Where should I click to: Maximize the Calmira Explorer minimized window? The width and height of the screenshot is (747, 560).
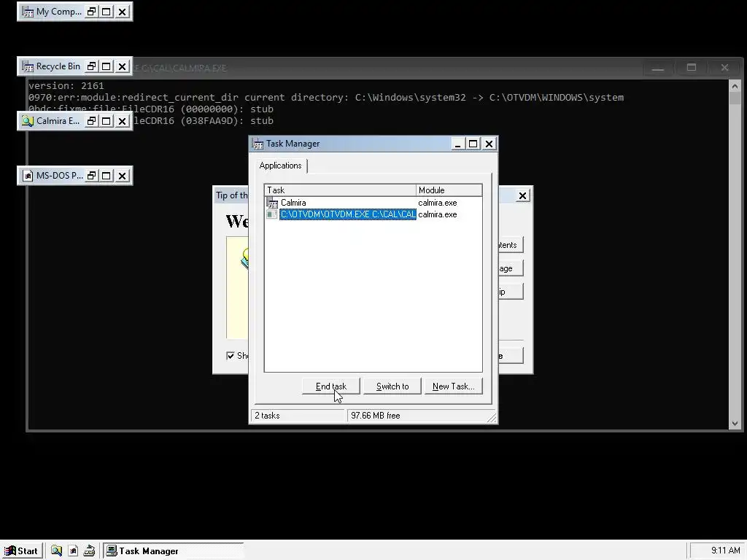point(107,122)
